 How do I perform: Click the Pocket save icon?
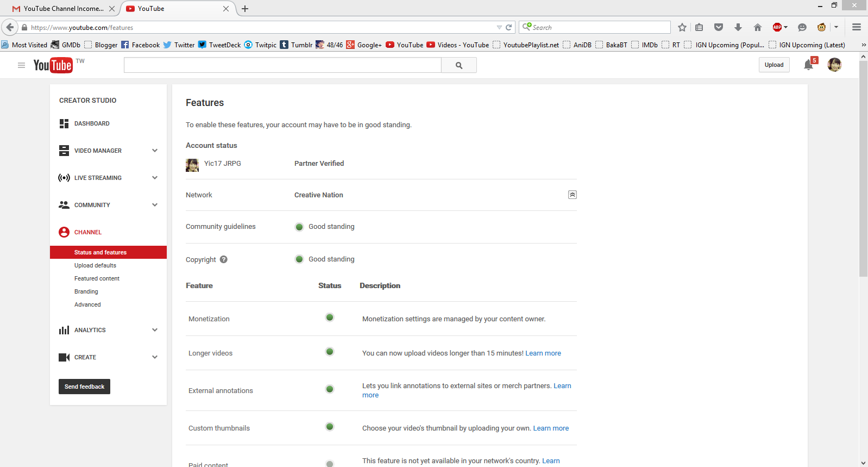coord(719,27)
